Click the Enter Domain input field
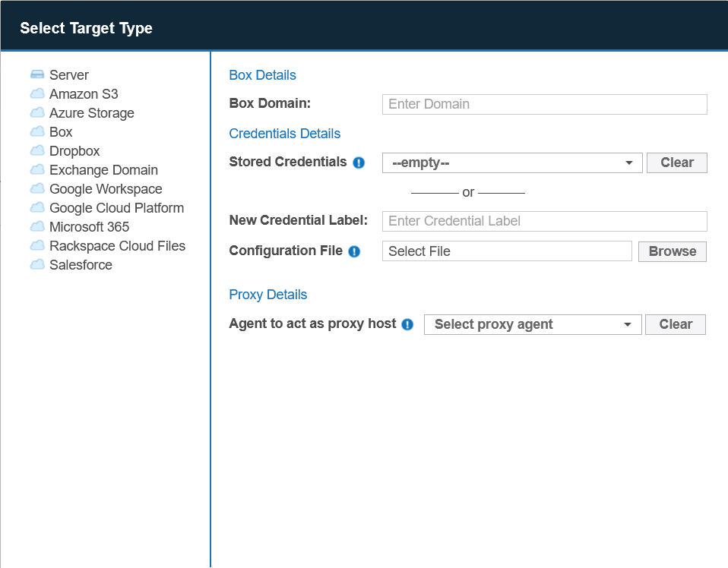 tap(543, 103)
